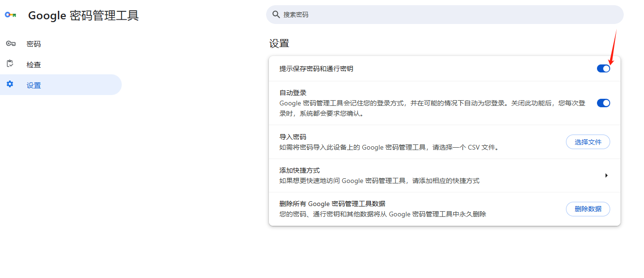
Task: Click the 添加快捷方式 row title
Action: tap(299, 170)
